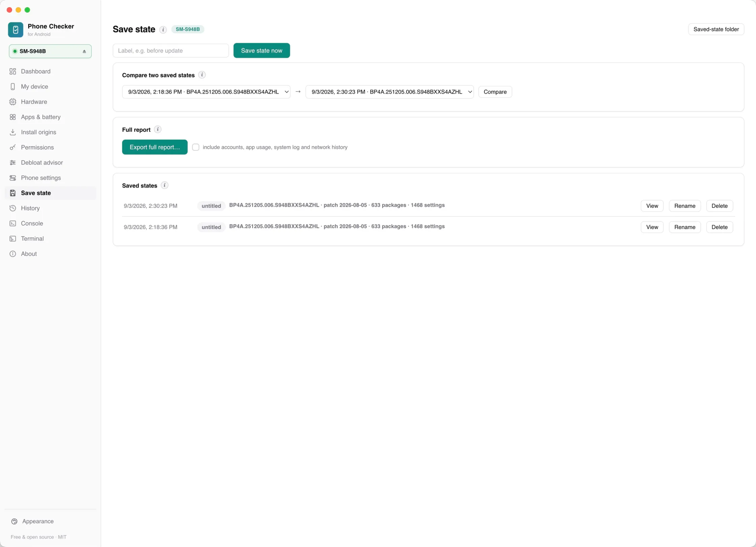
Task: Click the Permissions key icon
Action: pyautogui.click(x=13, y=147)
